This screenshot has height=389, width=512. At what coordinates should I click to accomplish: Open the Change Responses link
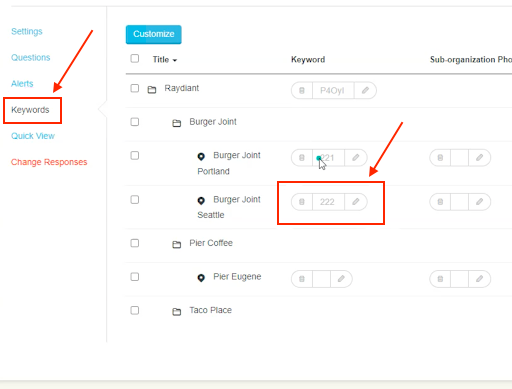click(49, 162)
